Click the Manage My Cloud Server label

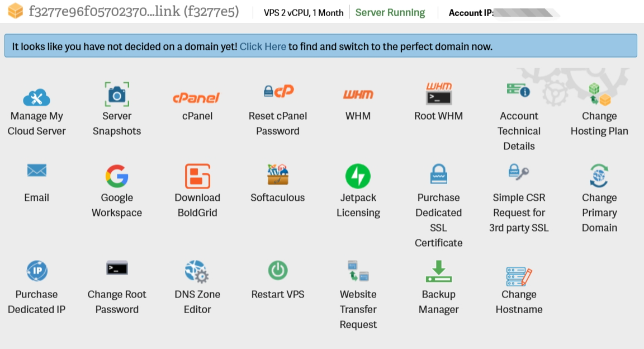tap(36, 123)
